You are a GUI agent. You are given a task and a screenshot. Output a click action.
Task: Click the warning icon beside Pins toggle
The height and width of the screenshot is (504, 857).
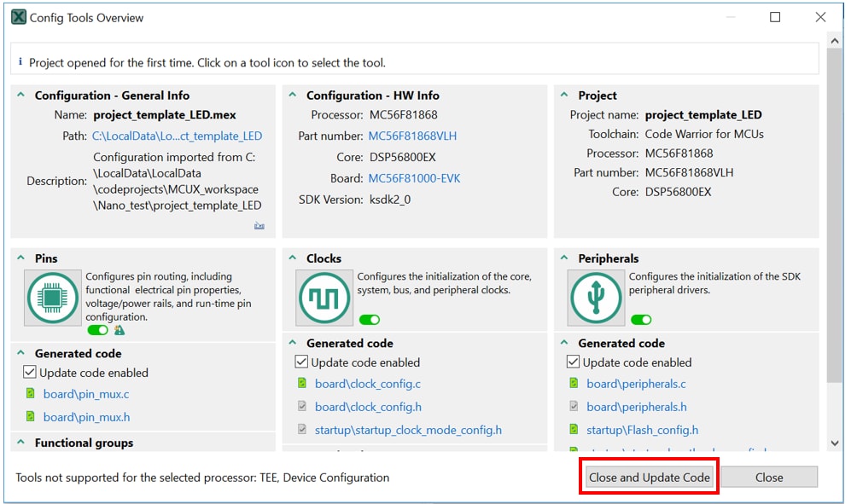120,330
